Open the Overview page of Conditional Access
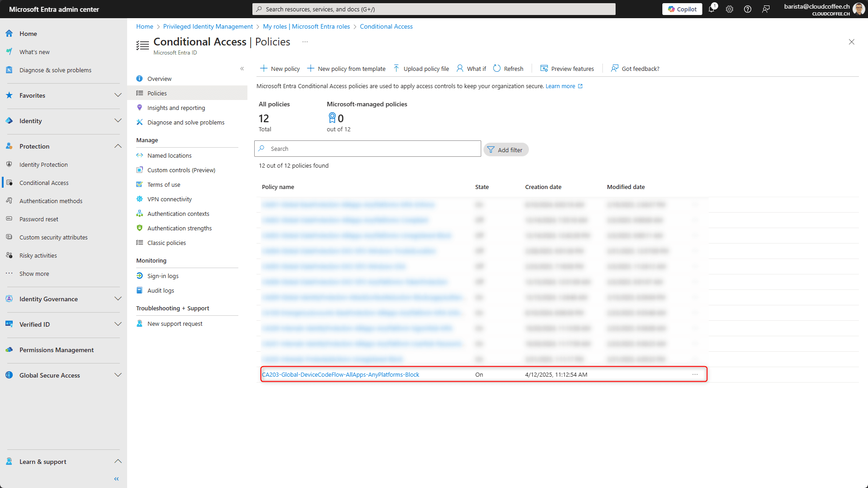Image resolution: width=868 pixels, height=488 pixels. click(158, 78)
